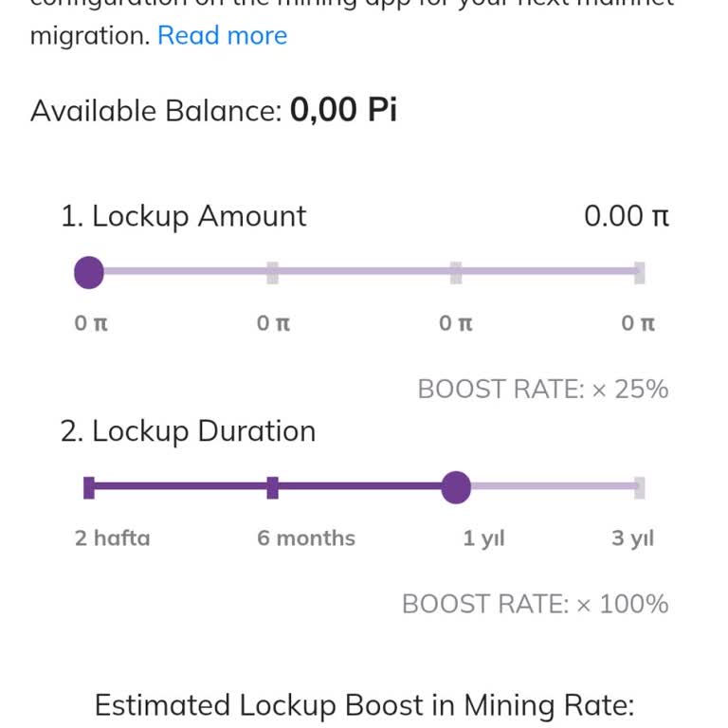Set lockup duration to 6 months tick
The width and height of the screenshot is (728, 728).
click(x=273, y=488)
